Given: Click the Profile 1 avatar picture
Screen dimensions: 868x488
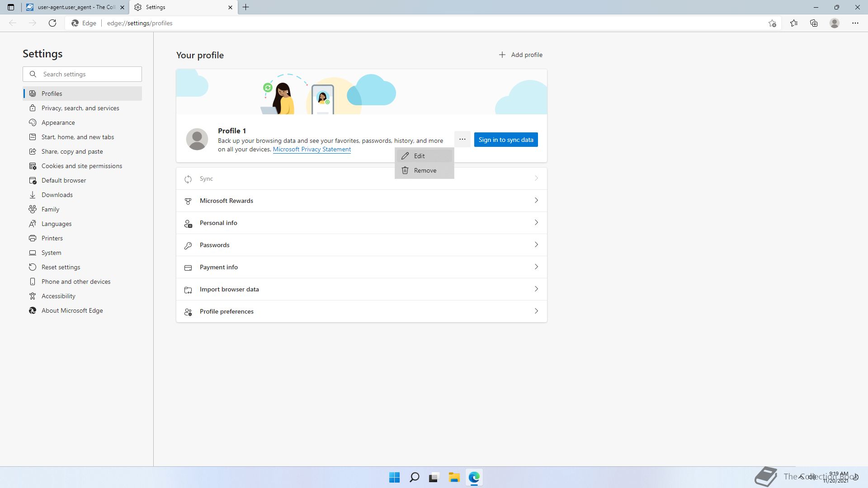Looking at the screenshot, I should pyautogui.click(x=197, y=139).
